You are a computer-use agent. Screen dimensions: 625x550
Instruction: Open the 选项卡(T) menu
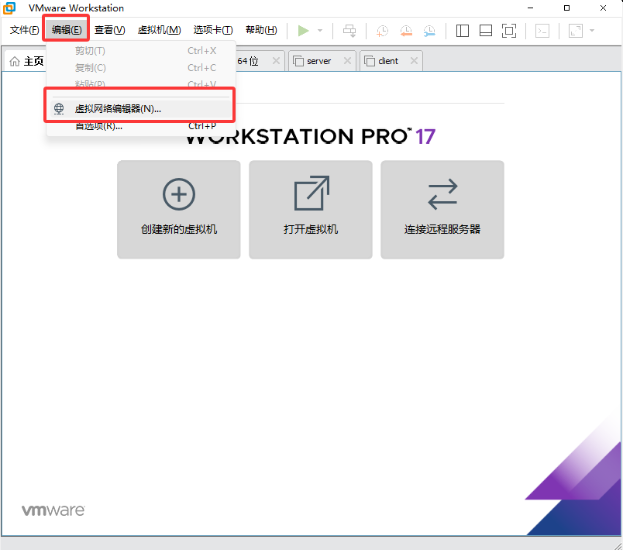click(x=213, y=30)
